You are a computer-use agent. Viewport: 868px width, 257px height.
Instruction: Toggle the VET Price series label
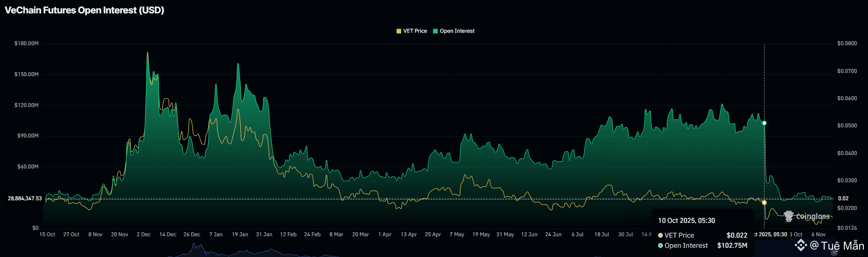[415, 31]
